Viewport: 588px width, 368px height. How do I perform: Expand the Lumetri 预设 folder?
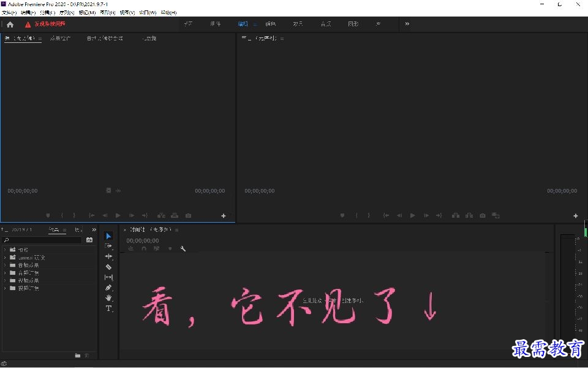click(5, 258)
